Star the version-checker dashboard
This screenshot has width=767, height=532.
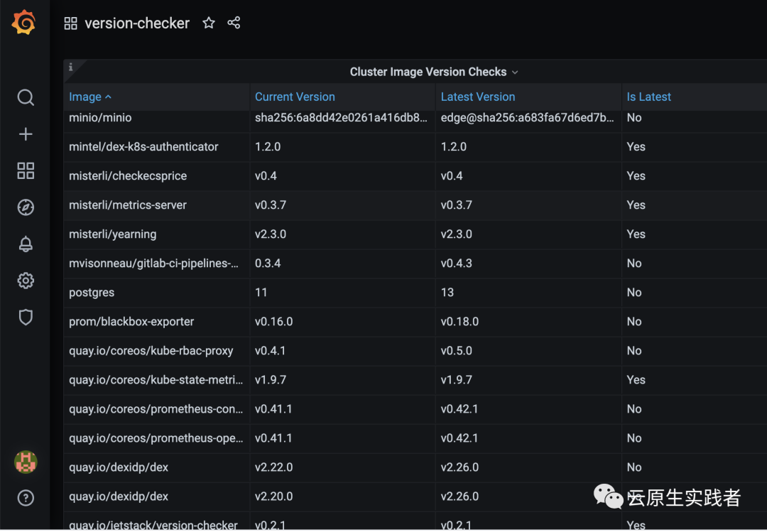tap(209, 23)
